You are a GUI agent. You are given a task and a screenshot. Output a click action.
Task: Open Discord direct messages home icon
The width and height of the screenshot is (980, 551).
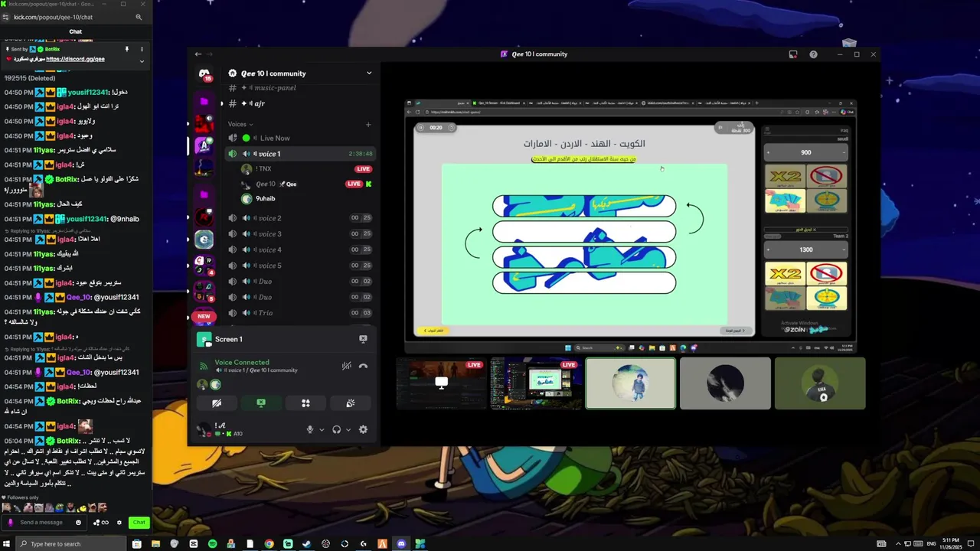click(x=204, y=73)
